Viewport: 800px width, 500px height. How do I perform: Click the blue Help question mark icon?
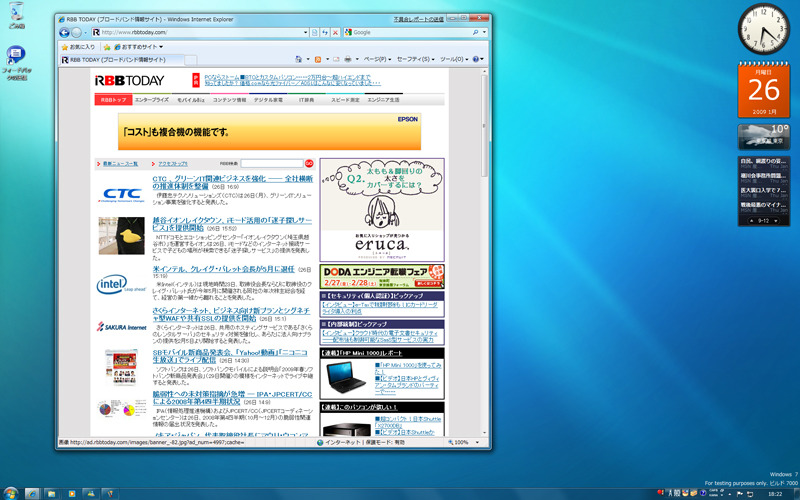476,59
